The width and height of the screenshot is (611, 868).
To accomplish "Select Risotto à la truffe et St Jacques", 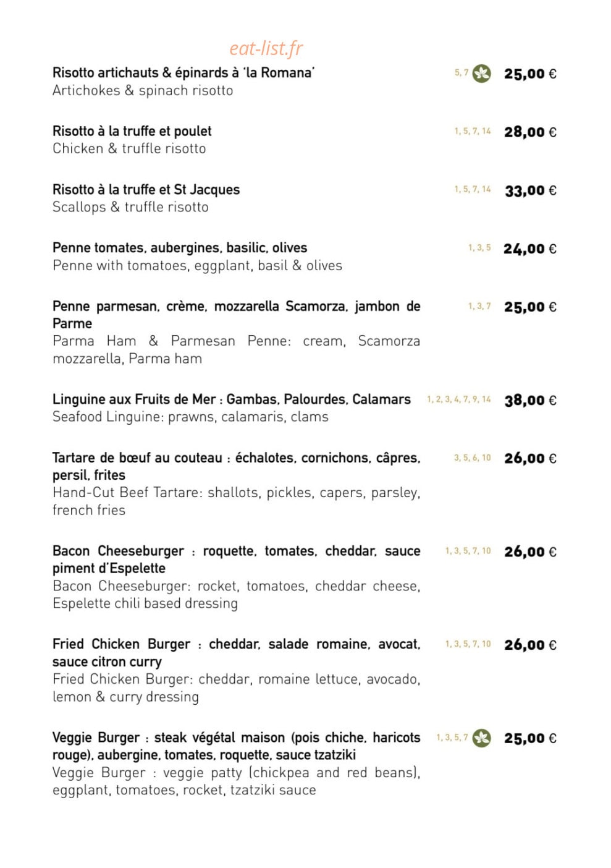I will 146,190.
